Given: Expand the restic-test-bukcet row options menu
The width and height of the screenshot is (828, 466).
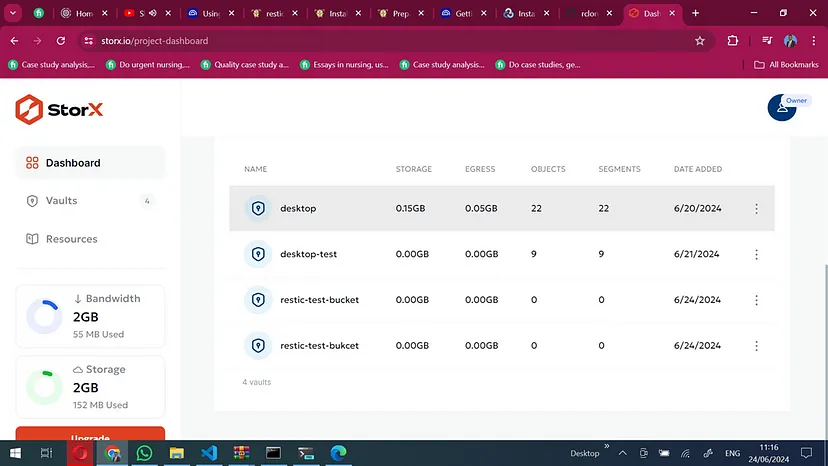Looking at the screenshot, I should [x=756, y=346].
